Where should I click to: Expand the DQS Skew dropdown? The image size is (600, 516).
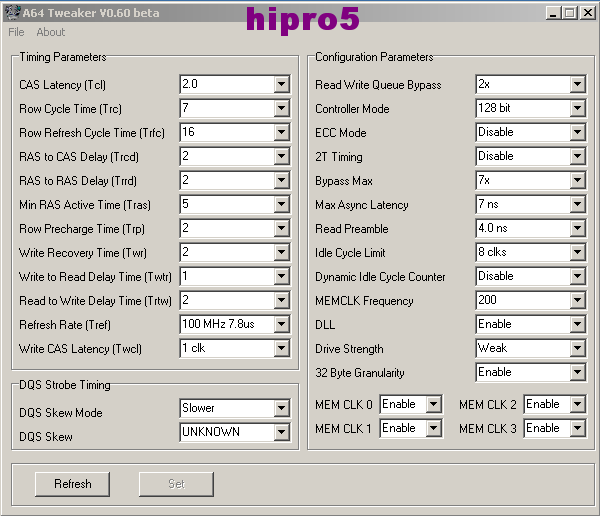click(281, 432)
